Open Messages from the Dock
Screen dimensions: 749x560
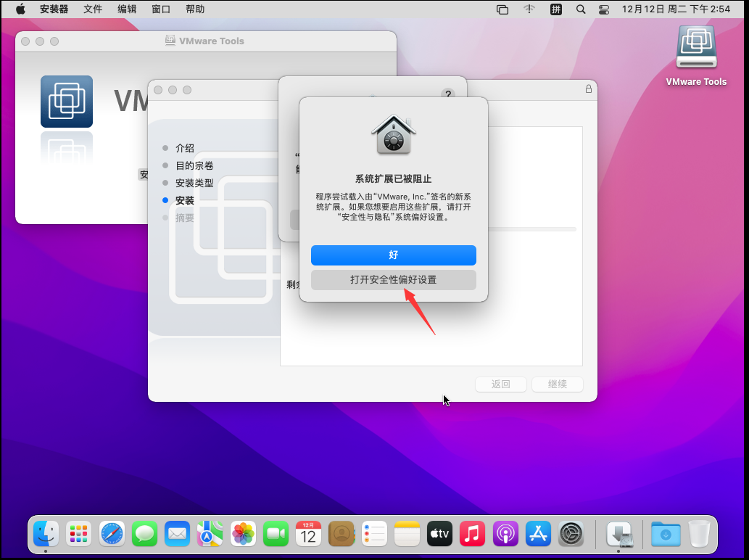pyautogui.click(x=144, y=533)
